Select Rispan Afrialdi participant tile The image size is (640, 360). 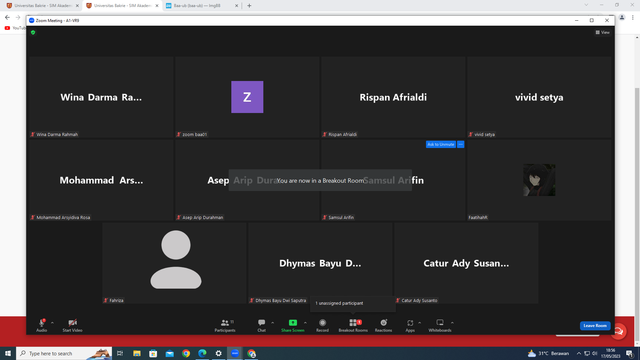[393, 97]
